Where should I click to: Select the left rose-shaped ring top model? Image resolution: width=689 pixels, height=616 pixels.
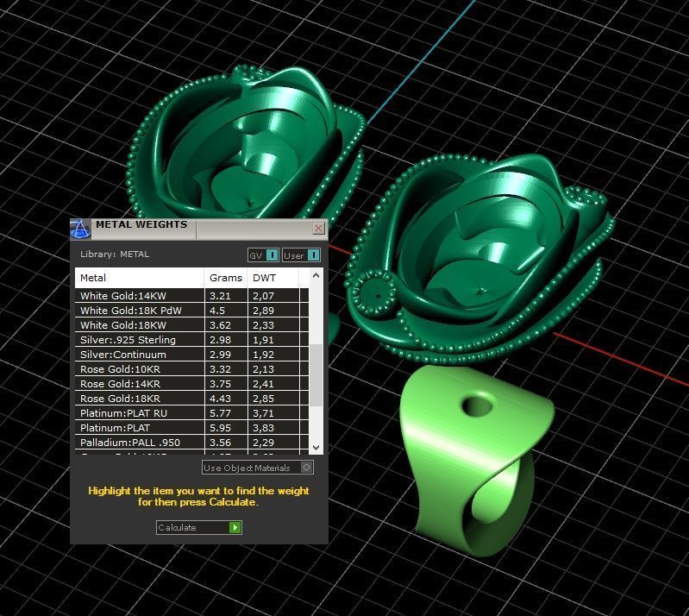click(x=246, y=145)
